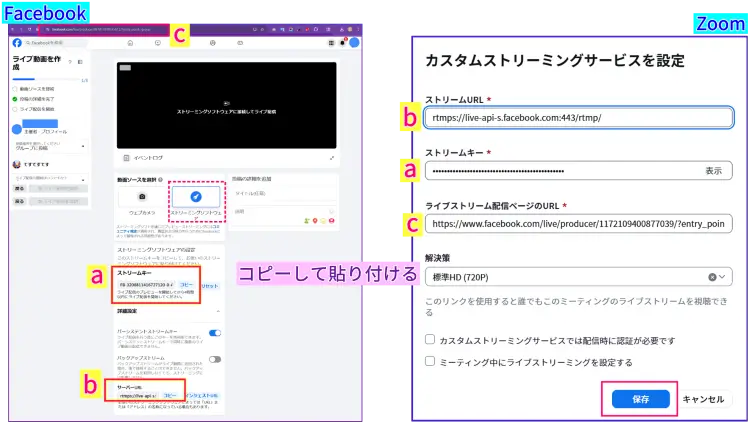Select the streaming software source icon
This screenshot has height=422, width=750.
tap(196, 197)
